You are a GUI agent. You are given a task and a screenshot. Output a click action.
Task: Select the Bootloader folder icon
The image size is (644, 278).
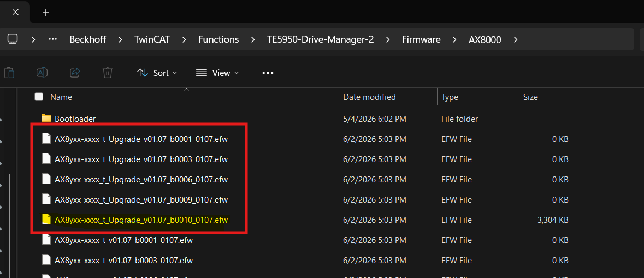coord(46,119)
